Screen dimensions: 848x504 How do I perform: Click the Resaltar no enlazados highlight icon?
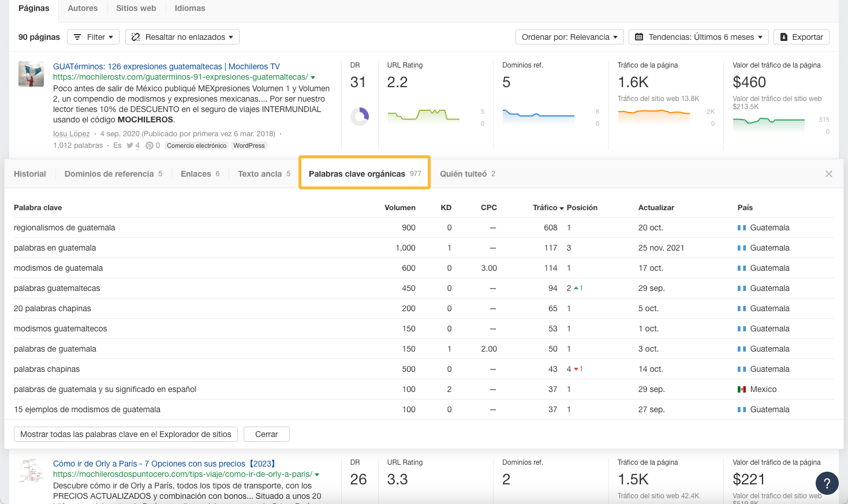click(x=136, y=36)
